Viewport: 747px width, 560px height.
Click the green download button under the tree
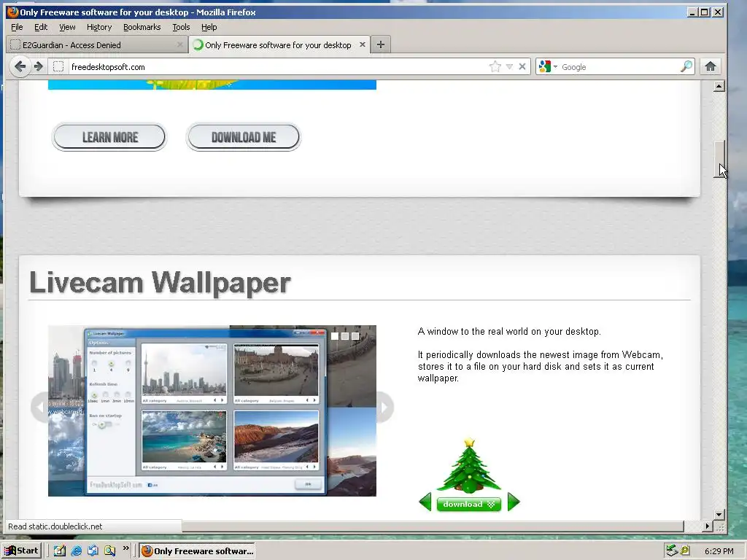coord(469,505)
